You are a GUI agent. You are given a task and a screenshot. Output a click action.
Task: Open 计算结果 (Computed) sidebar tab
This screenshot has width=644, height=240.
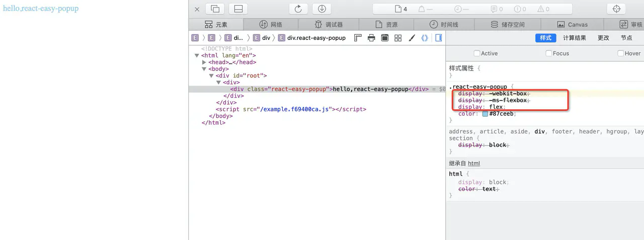tap(575, 38)
